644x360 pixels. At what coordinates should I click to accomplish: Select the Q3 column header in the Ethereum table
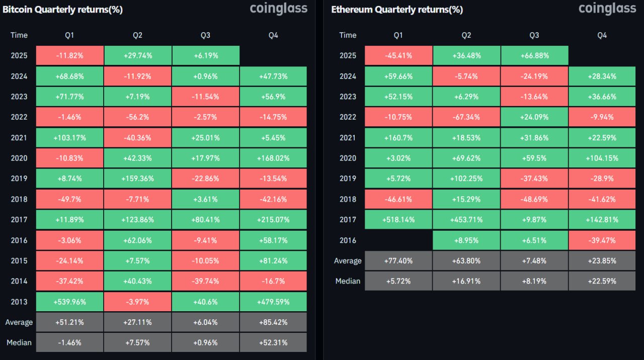click(x=534, y=35)
